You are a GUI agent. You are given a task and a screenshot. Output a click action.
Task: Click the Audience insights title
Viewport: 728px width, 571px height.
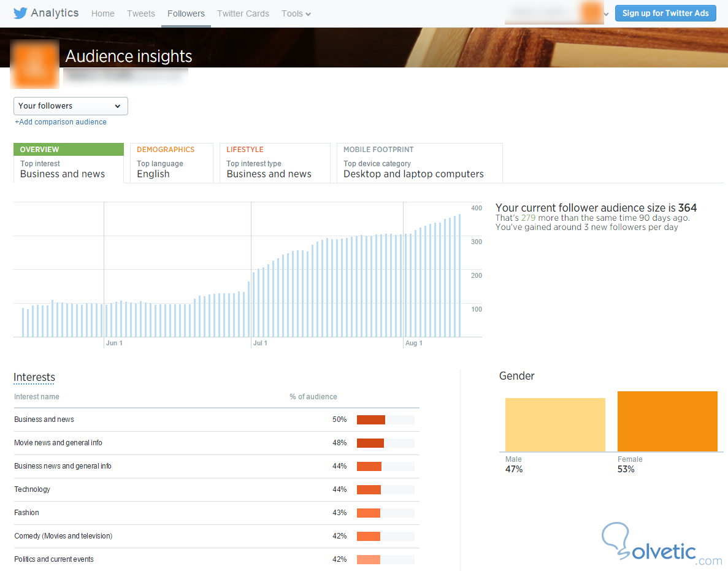point(129,56)
